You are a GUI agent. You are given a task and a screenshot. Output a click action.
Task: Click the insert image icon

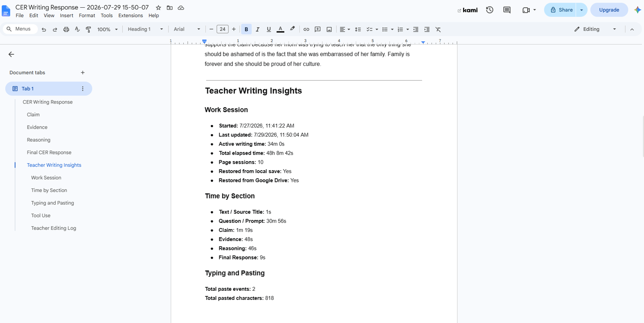pyautogui.click(x=329, y=29)
